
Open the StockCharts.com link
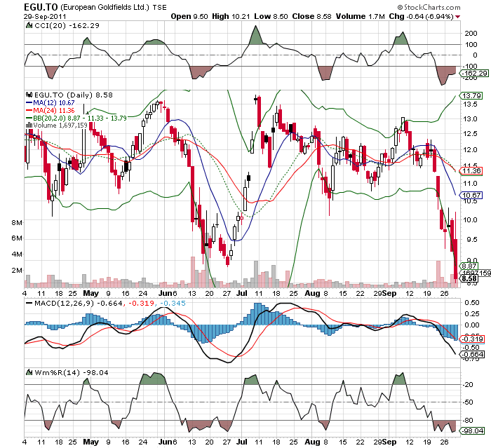pos(432,7)
